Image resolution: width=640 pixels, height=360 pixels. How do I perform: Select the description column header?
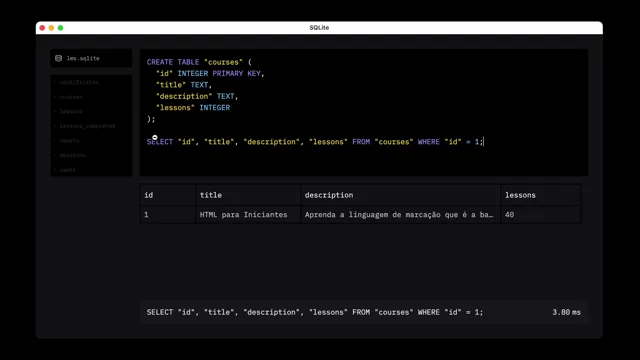pos(401,195)
